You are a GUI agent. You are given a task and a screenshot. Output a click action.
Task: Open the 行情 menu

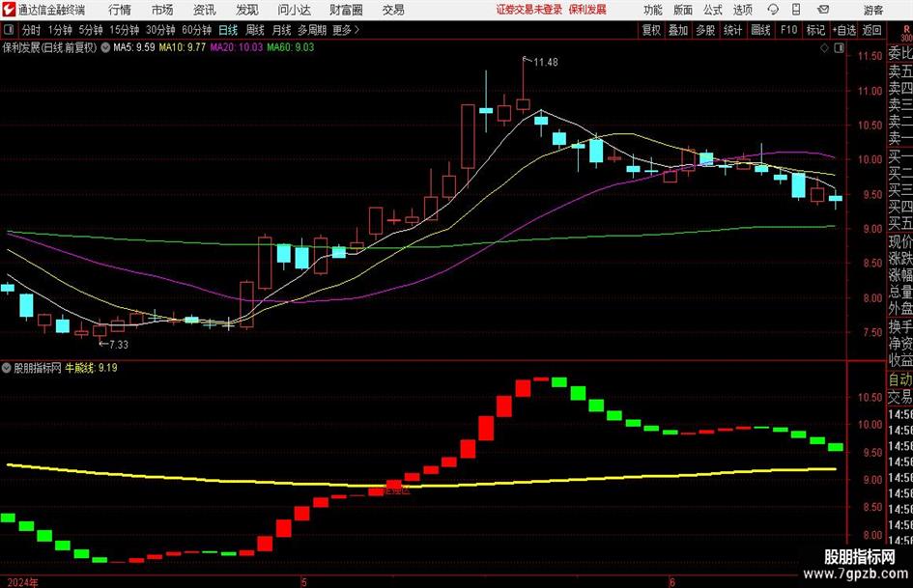[x=120, y=10]
